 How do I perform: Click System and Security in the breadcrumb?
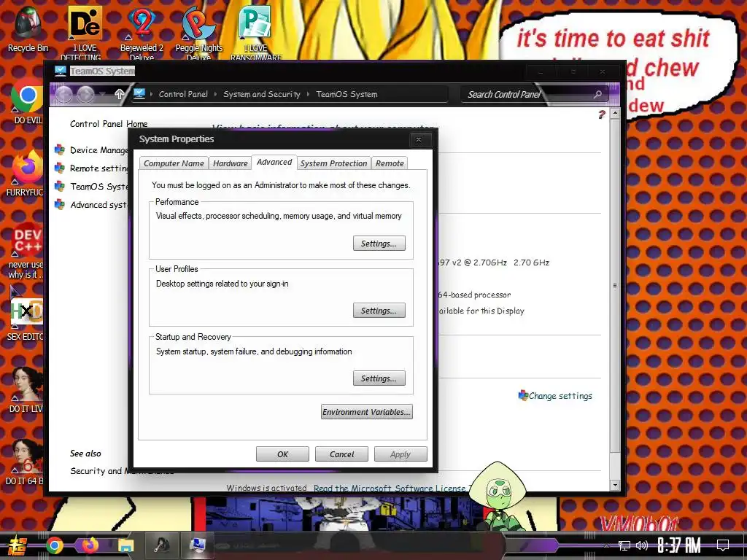pos(262,94)
